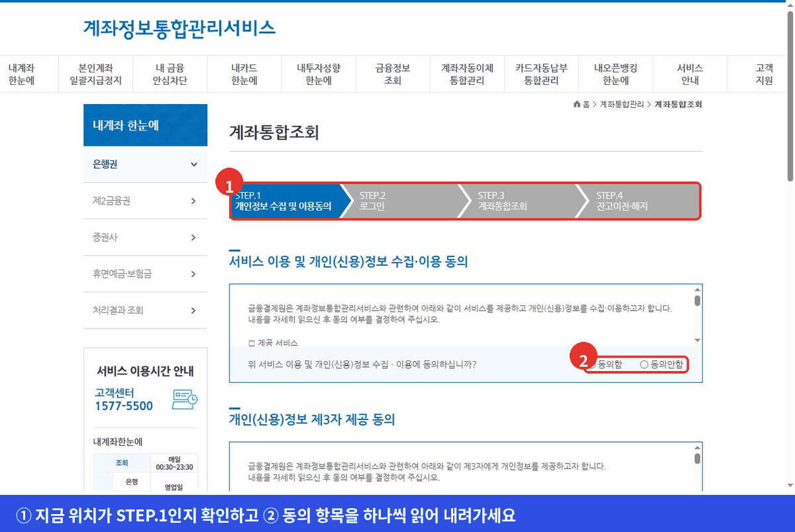Click the home icon in breadcrumb

(x=577, y=105)
